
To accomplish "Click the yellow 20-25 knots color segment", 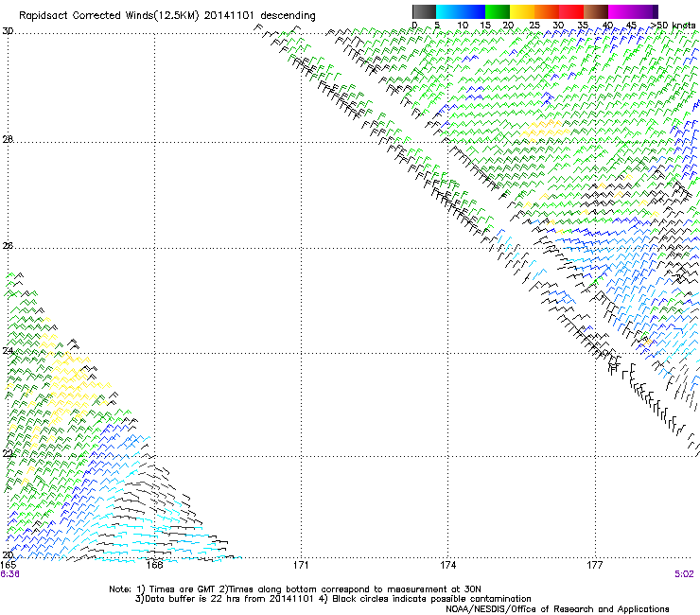I will 522,11.
